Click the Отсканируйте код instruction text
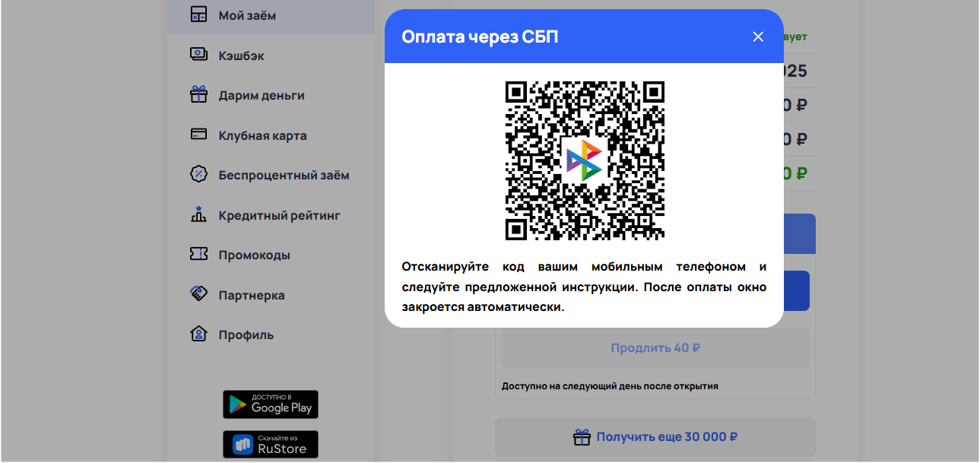The height and width of the screenshot is (463, 980). [584, 287]
